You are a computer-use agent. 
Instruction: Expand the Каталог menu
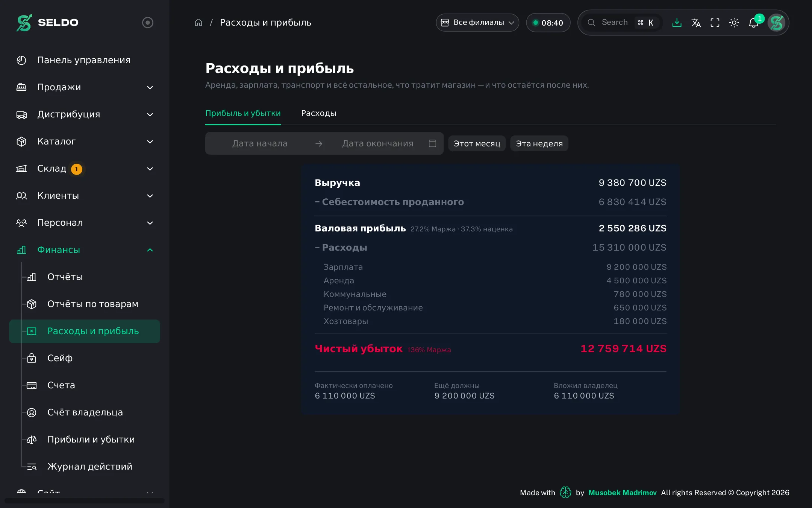[x=85, y=141]
